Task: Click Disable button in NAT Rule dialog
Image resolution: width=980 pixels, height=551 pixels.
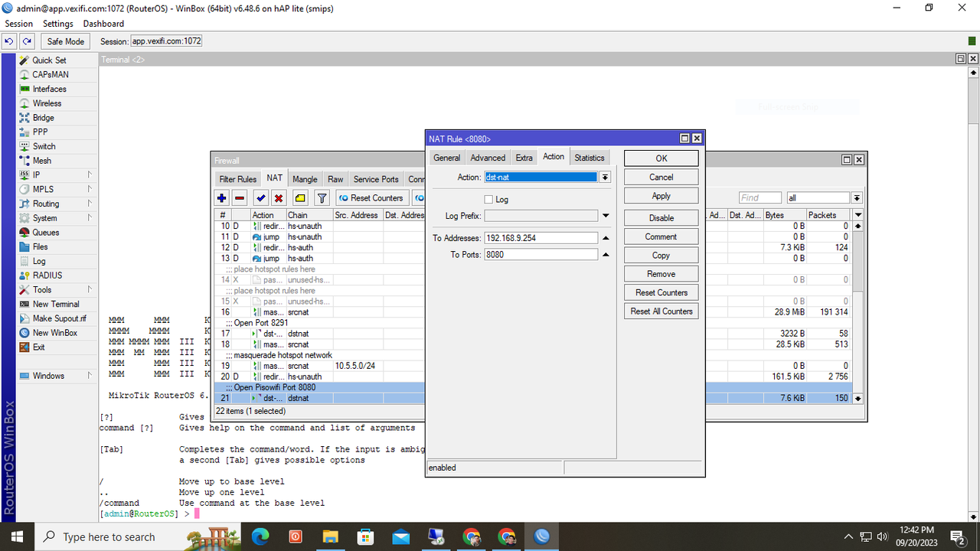Action: pyautogui.click(x=661, y=218)
